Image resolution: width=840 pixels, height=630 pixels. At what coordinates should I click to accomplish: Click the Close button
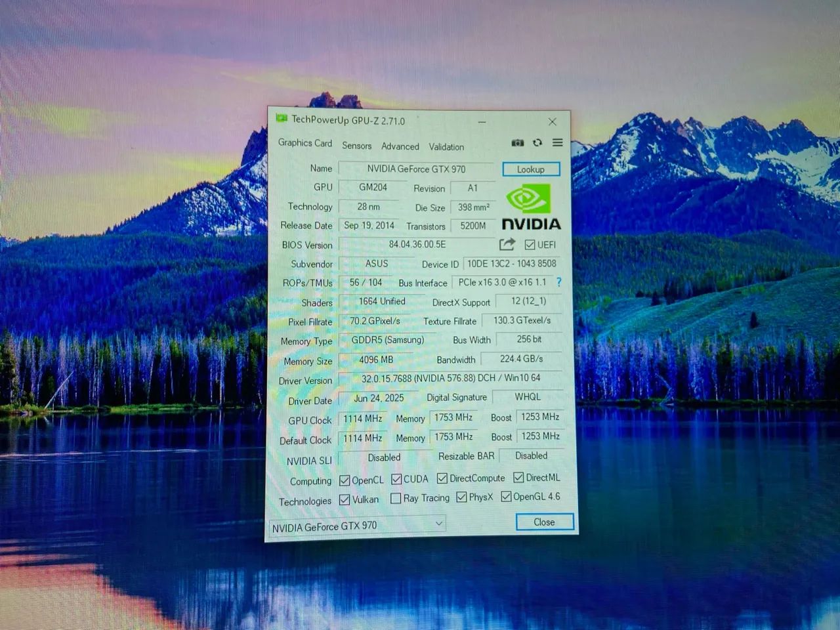[x=545, y=522]
